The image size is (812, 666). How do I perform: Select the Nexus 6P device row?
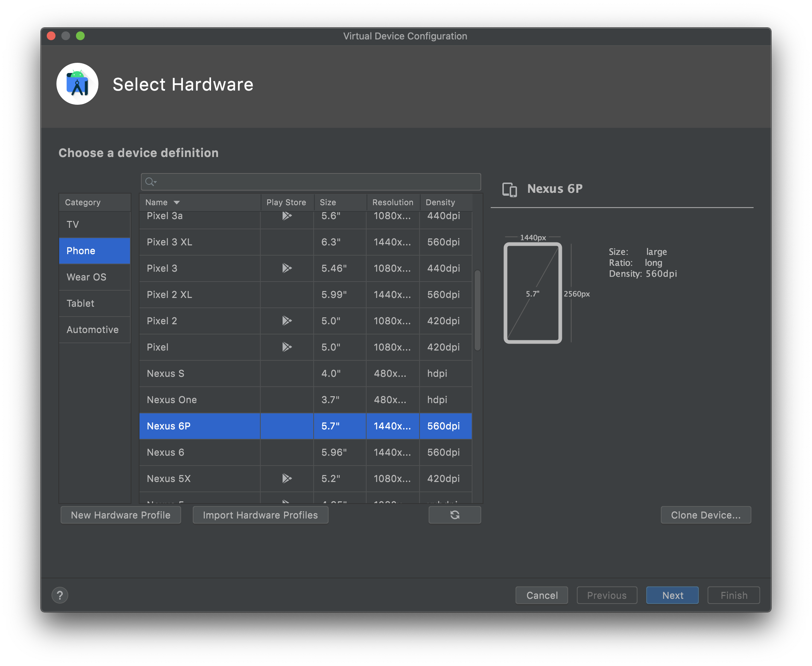coord(305,426)
